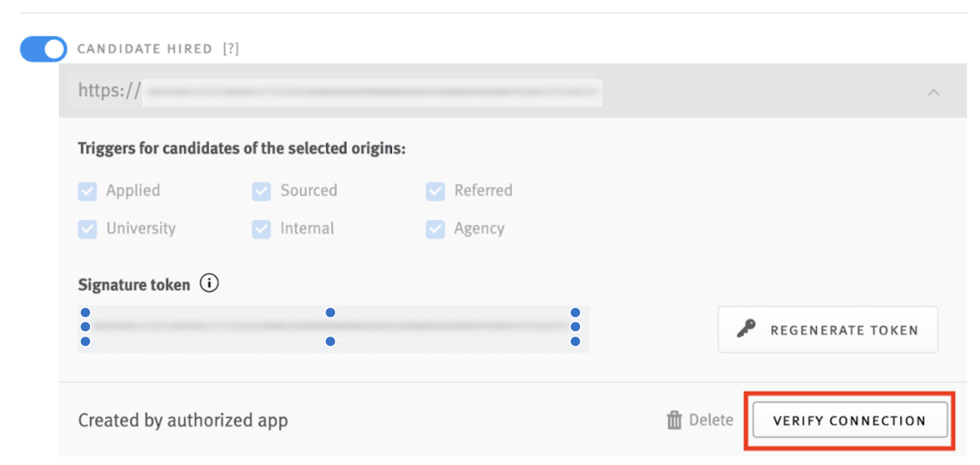Image resolution: width=980 pixels, height=465 pixels.
Task: Toggle the Internal origin checkbox
Action: (x=261, y=229)
